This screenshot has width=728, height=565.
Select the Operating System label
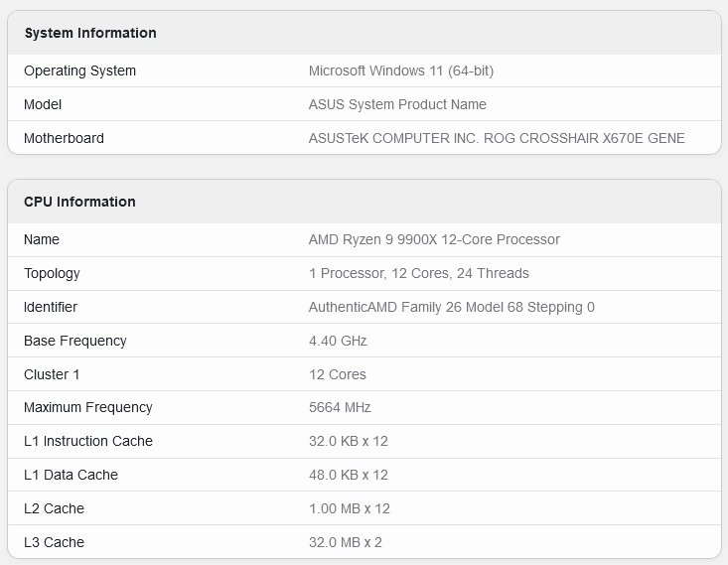(x=79, y=71)
